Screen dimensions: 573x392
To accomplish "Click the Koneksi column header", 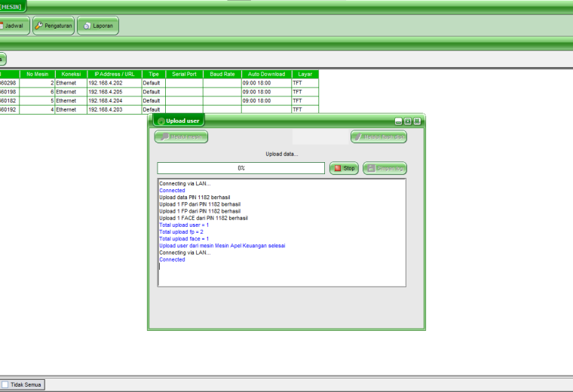I will (x=71, y=74).
